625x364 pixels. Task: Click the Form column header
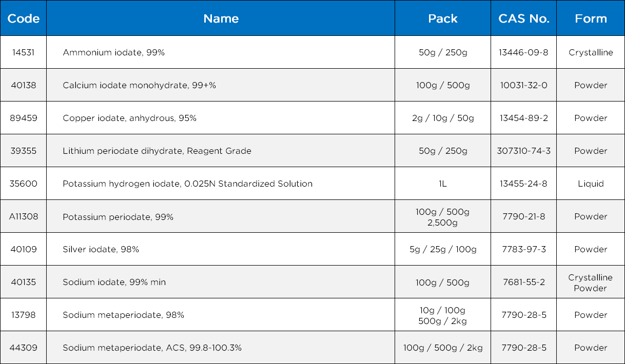pyautogui.click(x=591, y=18)
